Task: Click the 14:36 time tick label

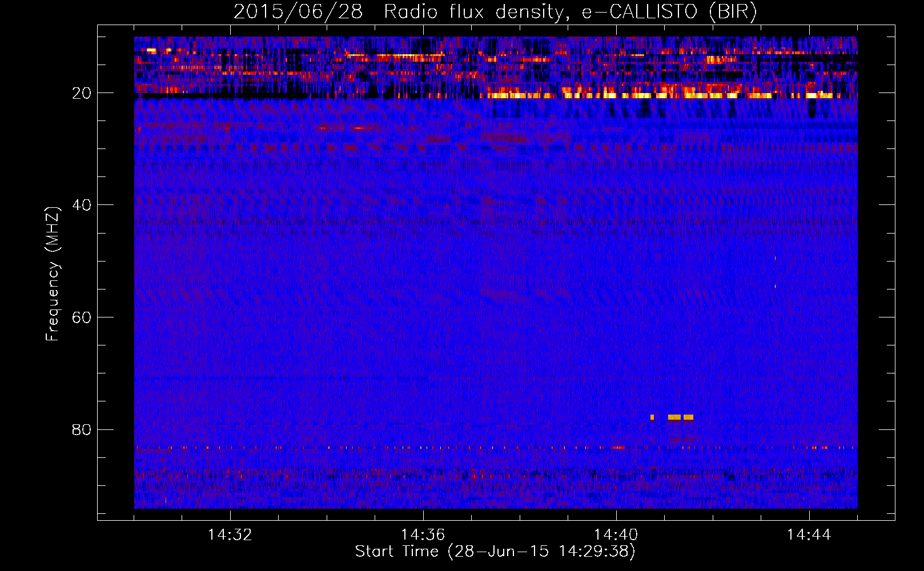Action: (423, 534)
